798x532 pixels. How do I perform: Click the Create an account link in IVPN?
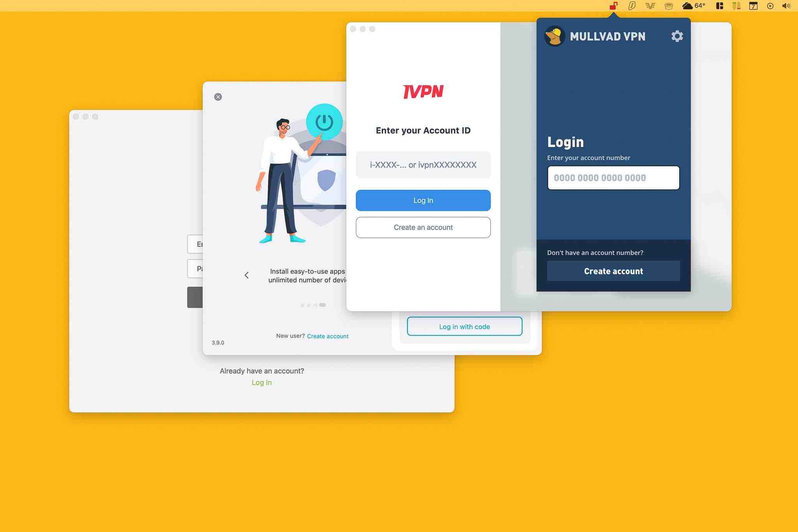tap(423, 227)
